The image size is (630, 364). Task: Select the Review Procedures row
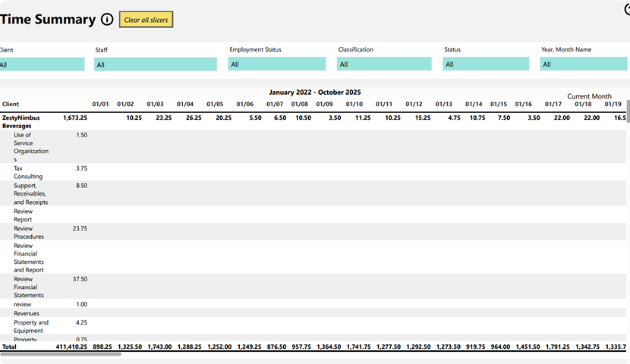click(x=29, y=232)
